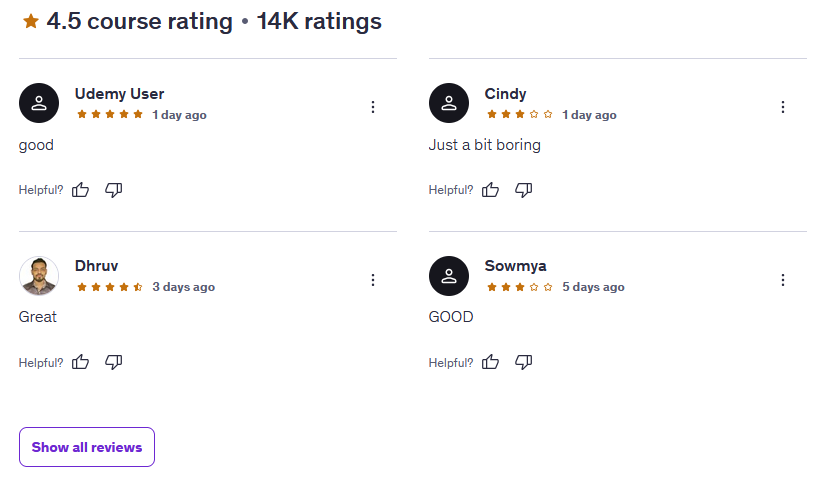The image size is (820, 480).
Task: Mark Udemy User's review as helpful
Action: tap(81, 190)
